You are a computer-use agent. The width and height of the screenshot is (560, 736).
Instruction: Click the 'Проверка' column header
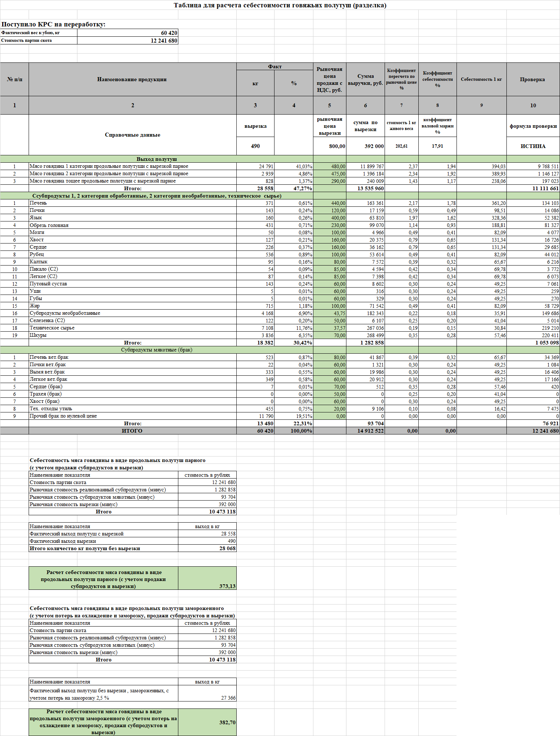coord(533,79)
